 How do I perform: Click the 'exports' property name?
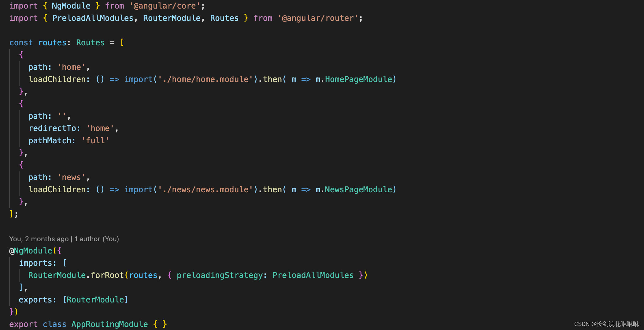point(35,300)
